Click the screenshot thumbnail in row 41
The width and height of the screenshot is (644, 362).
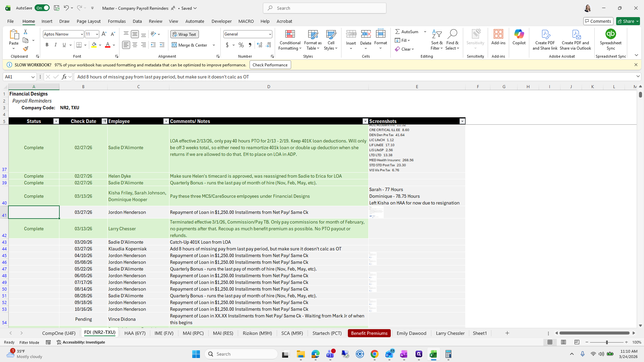[376, 212]
